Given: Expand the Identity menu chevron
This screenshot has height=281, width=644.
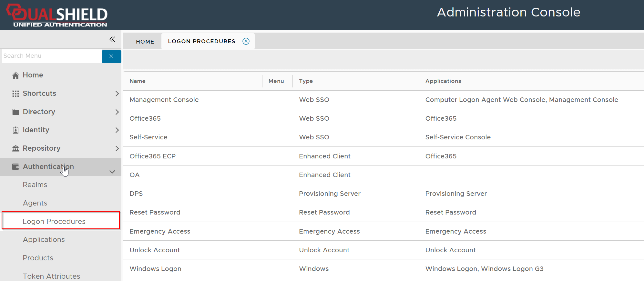Looking at the screenshot, I should coord(117,130).
